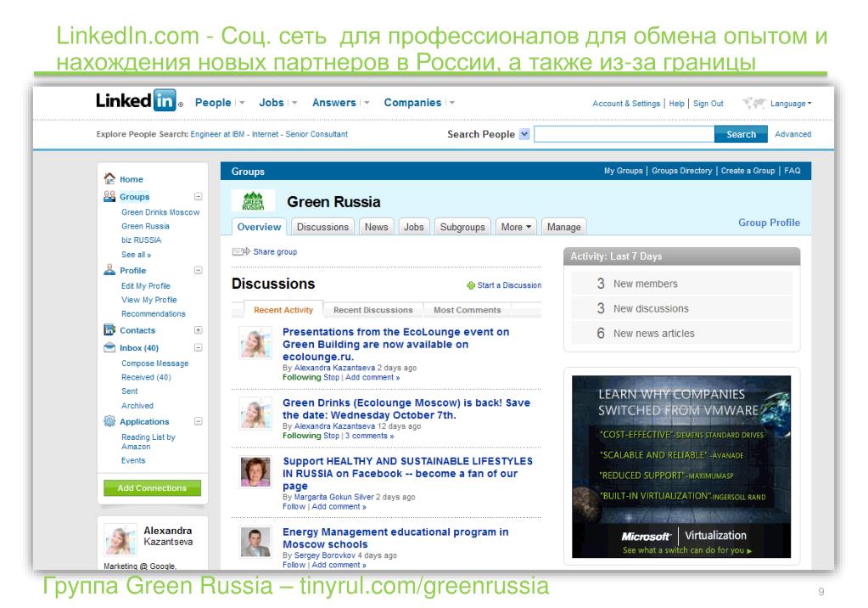Image resolution: width=868 pixels, height=608 pixels.
Task: Select the Recent Discussions tab
Action: pyautogui.click(x=373, y=310)
